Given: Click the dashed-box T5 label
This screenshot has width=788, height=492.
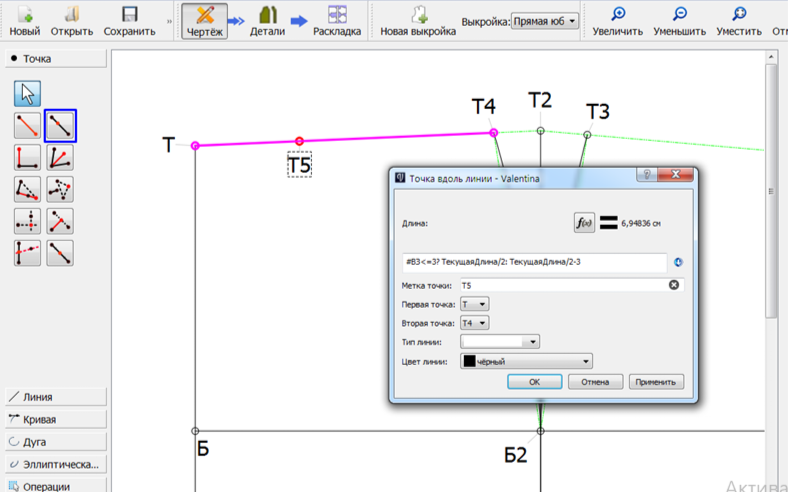Looking at the screenshot, I should [x=300, y=164].
